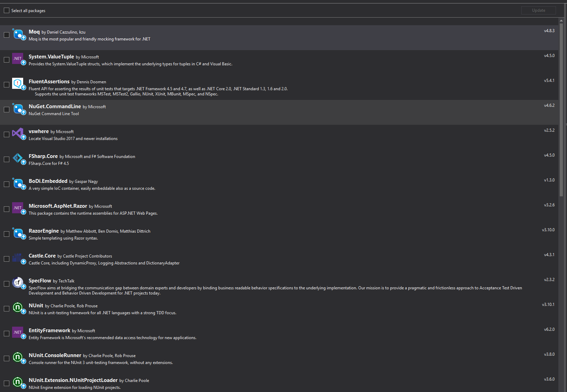Image resolution: width=567 pixels, height=392 pixels.
Task: Select the EntityFramework package title
Action: (49, 330)
